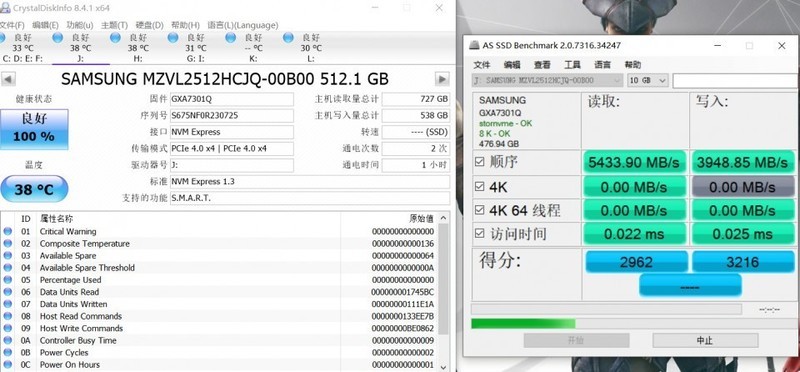This screenshot has height=372, width=800.
Task: Click the serial number S675NF0R230725 field
Action: pyautogui.click(x=232, y=115)
